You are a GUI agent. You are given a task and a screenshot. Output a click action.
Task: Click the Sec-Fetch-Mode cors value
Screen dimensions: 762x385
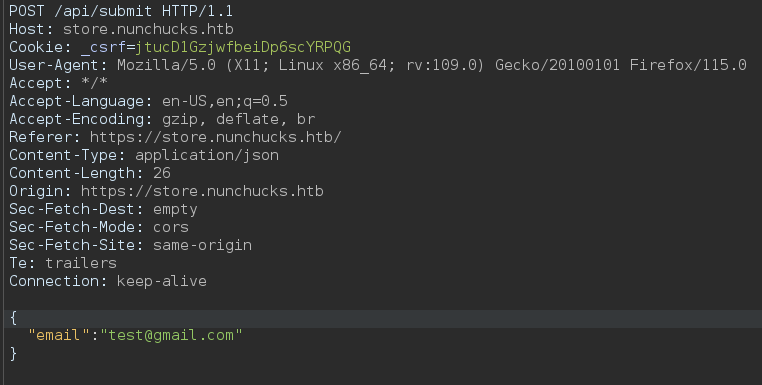coord(171,227)
